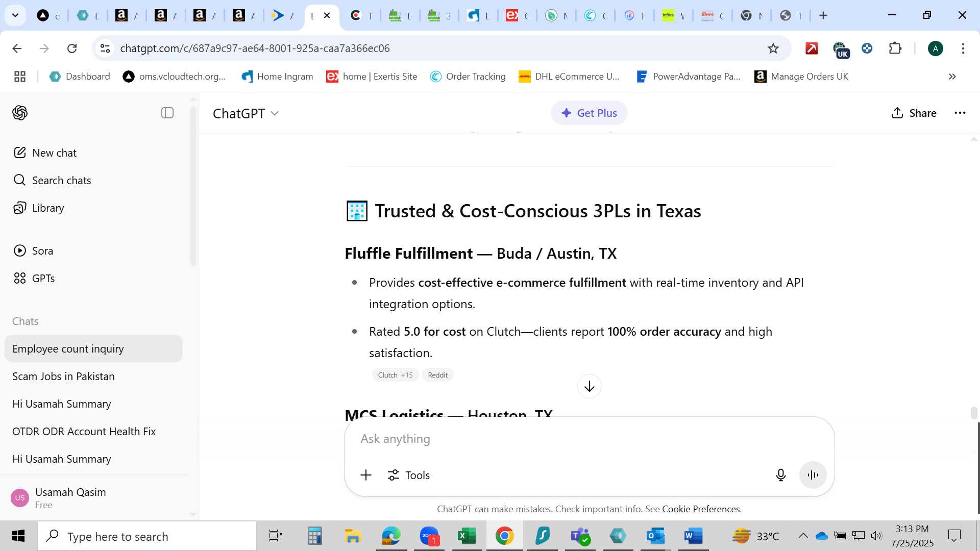Screen dimensions: 980x551
Task: Expand the hidden bookmarks chevron
Action: (952, 77)
